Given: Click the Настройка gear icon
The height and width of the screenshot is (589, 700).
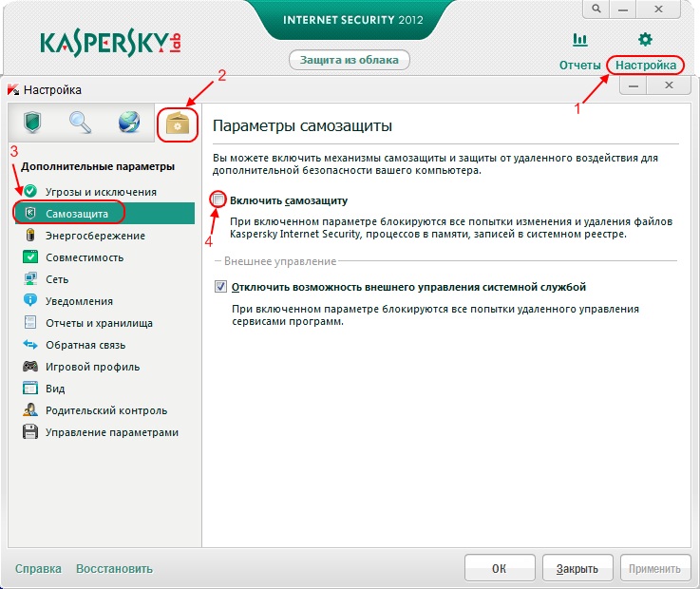Looking at the screenshot, I should [645, 40].
